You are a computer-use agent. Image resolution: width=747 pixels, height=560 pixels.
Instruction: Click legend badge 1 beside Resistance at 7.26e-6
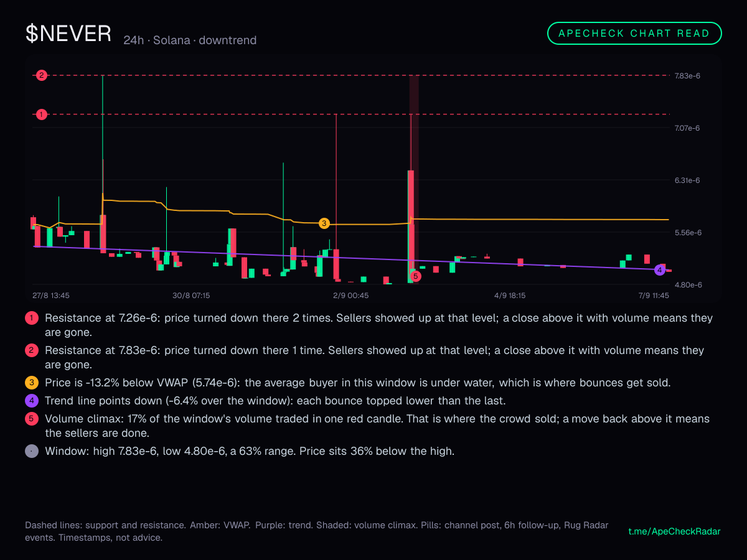pos(32,318)
